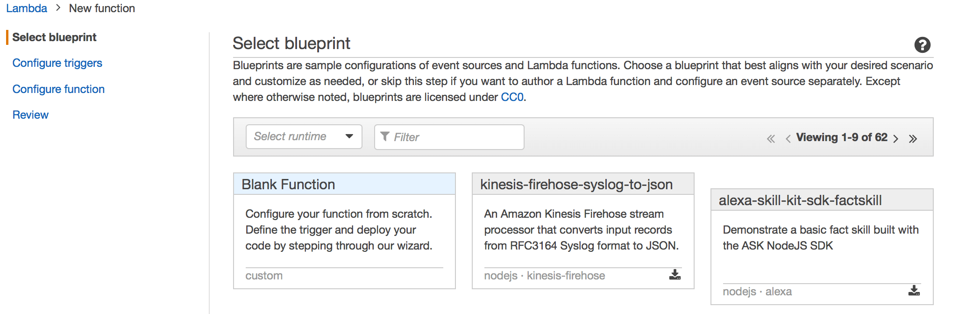Go to Configure triggers step
Image resolution: width=980 pixels, height=314 pixels.
tap(57, 63)
